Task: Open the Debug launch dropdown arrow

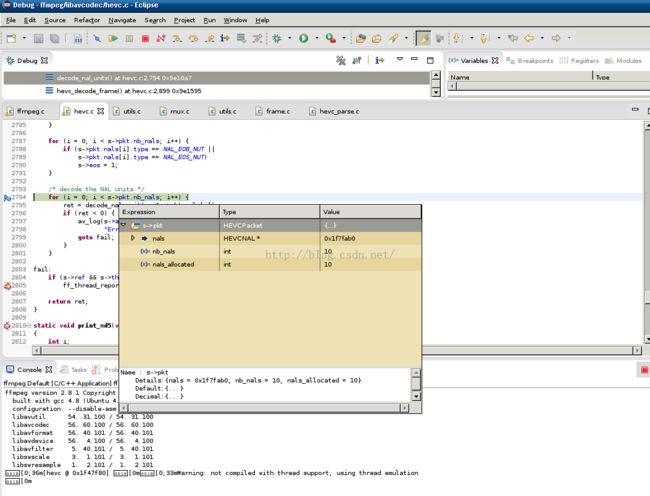Action: coord(289,38)
